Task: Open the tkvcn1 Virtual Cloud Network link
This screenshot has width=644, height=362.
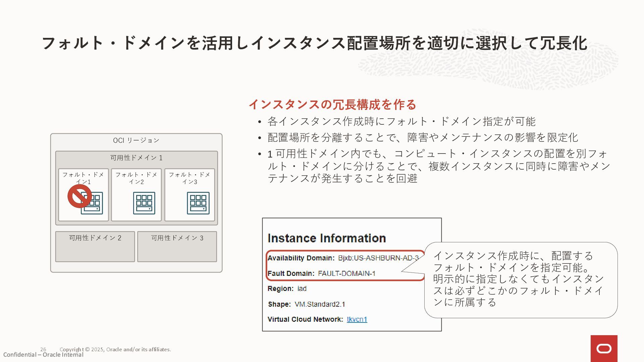Action: click(x=357, y=319)
